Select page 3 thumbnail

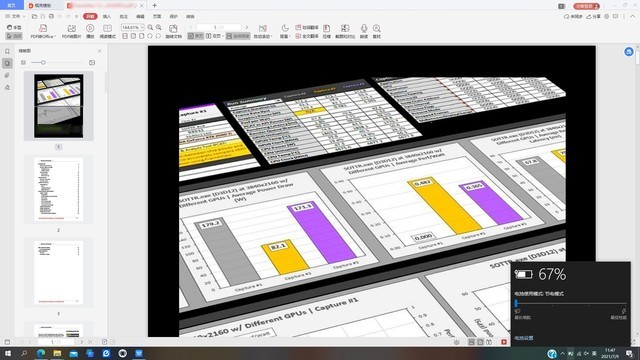coord(58,273)
